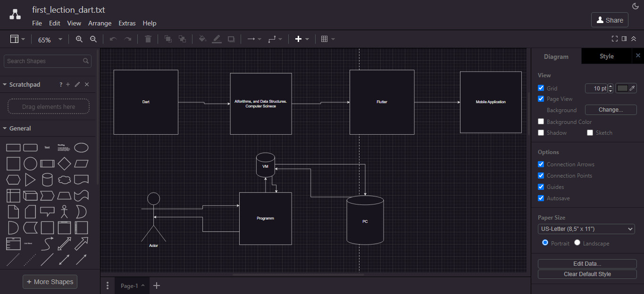Image resolution: width=644 pixels, height=294 pixels.
Task: Insert a new page with the plus icon
Action: pos(157,286)
